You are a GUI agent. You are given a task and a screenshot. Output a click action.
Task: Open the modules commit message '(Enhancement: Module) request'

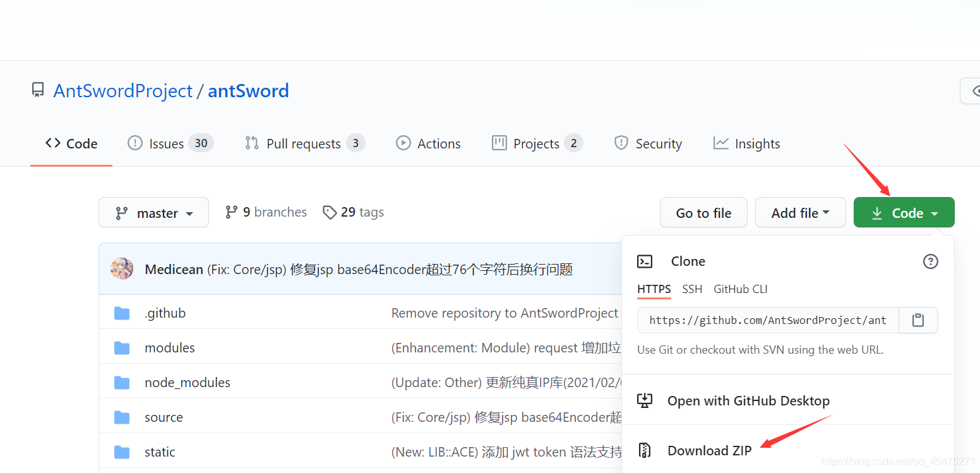click(506, 348)
